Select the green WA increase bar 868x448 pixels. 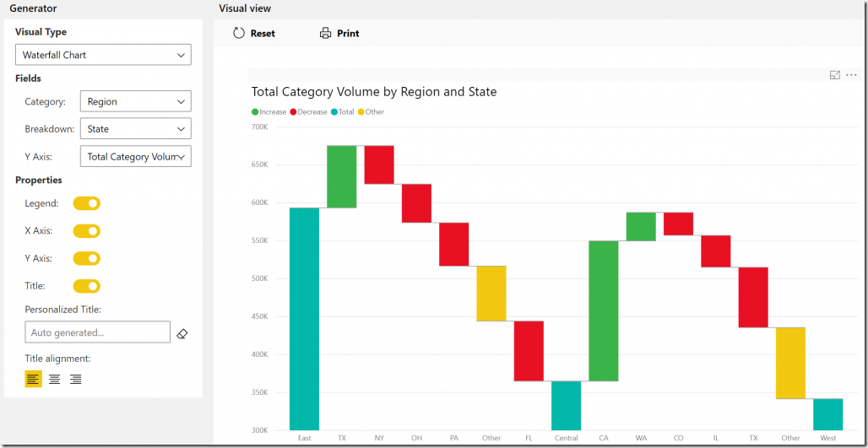pos(641,227)
